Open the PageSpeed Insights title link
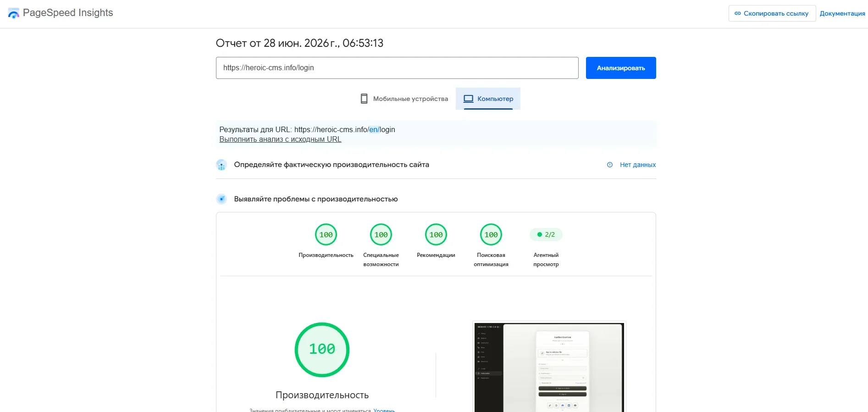The height and width of the screenshot is (412, 868). 68,13
